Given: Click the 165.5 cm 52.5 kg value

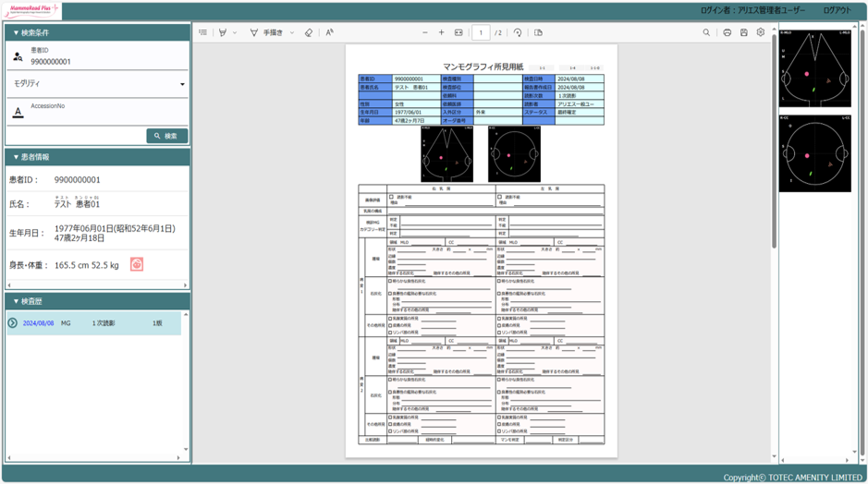Looking at the screenshot, I should (x=86, y=265).
